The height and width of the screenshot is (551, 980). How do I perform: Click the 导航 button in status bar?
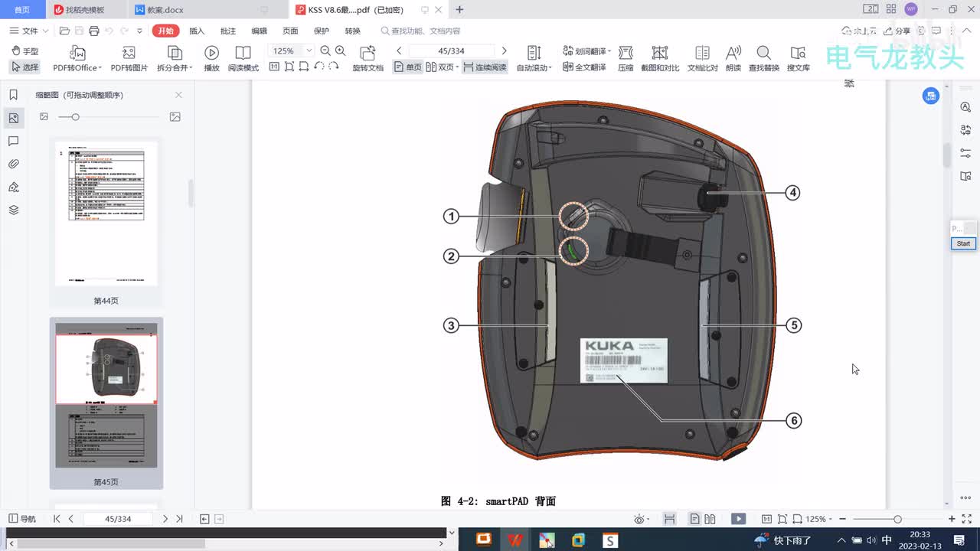[x=21, y=519]
